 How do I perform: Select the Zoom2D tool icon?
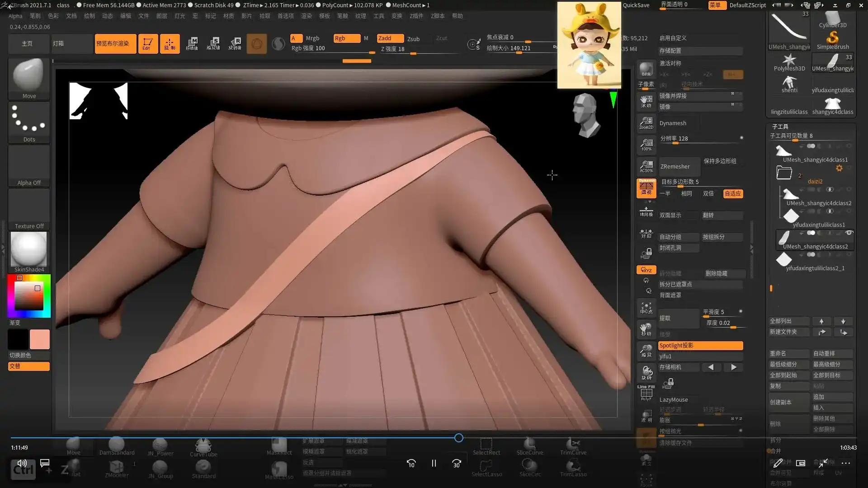[x=646, y=122]
